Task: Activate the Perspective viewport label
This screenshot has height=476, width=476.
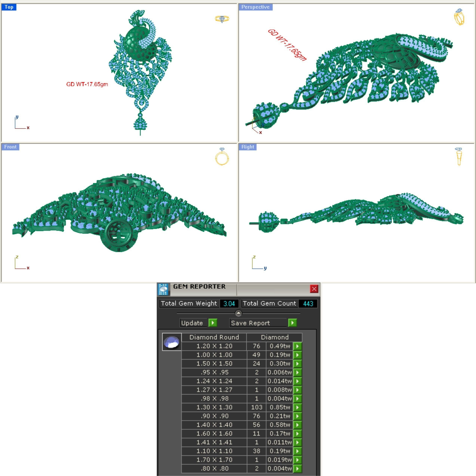Action: (x=255, y=7)
